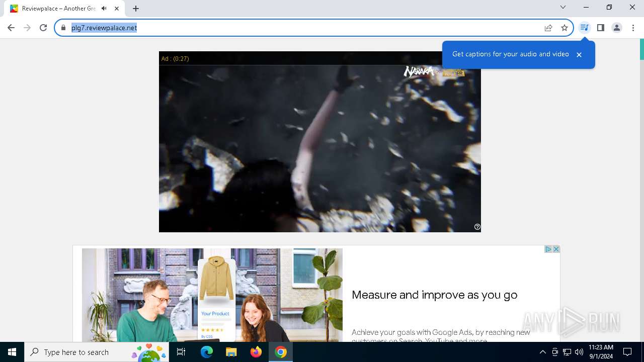Dismiss the captions notification bubble
The image size is (644, 362).
[x=579, y=55]
